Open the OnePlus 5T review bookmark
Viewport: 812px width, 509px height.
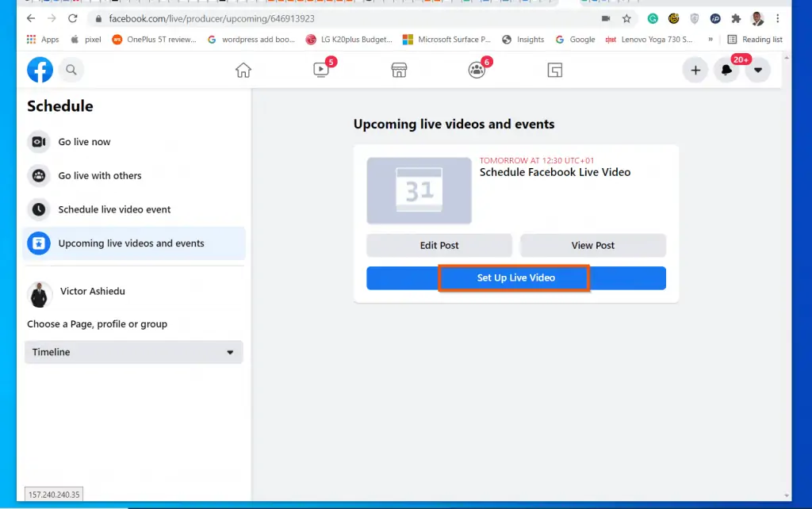click(155, 40)
